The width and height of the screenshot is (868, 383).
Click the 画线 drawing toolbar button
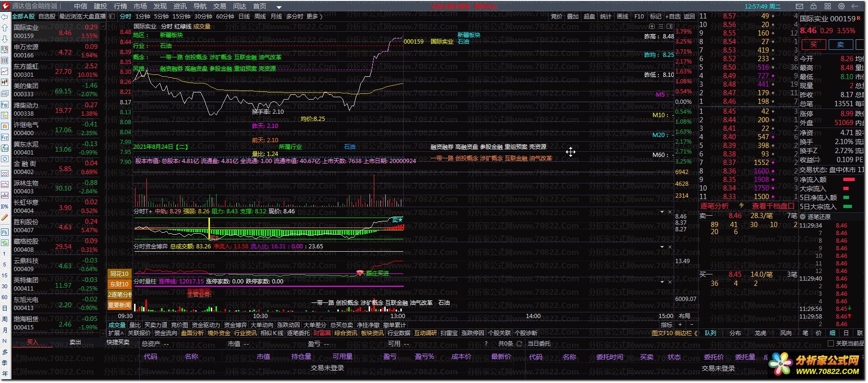(x=623, y=16)
